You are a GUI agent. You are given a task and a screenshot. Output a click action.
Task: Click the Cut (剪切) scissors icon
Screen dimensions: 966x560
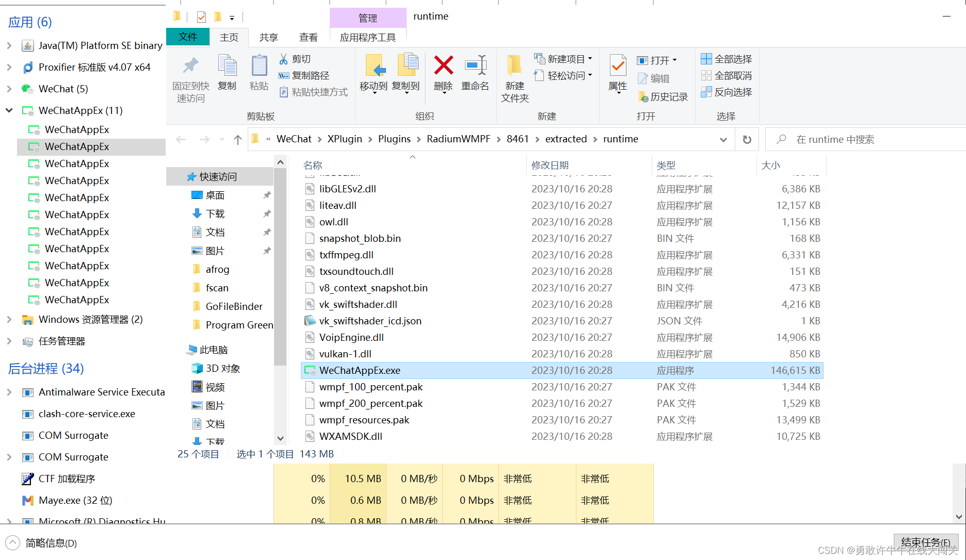click(283, 59)
